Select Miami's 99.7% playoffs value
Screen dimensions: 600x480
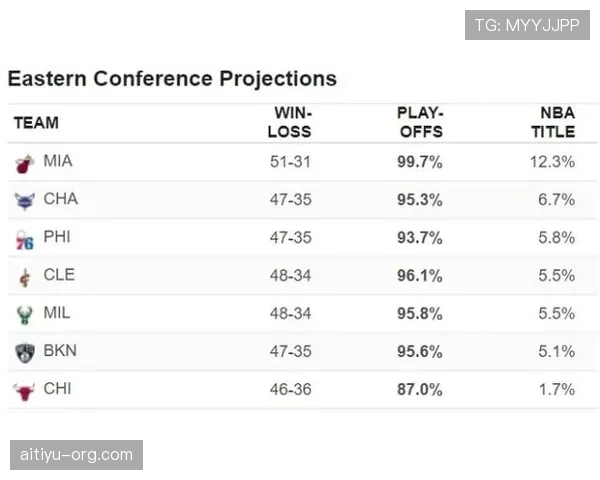click(x=420, y=162)
